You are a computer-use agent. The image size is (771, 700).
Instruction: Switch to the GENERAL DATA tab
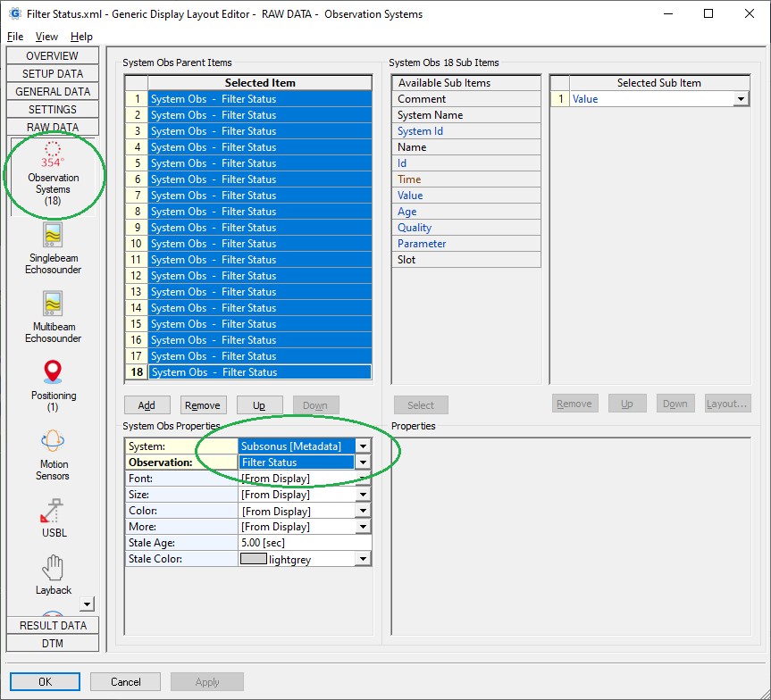pos(53,91)
